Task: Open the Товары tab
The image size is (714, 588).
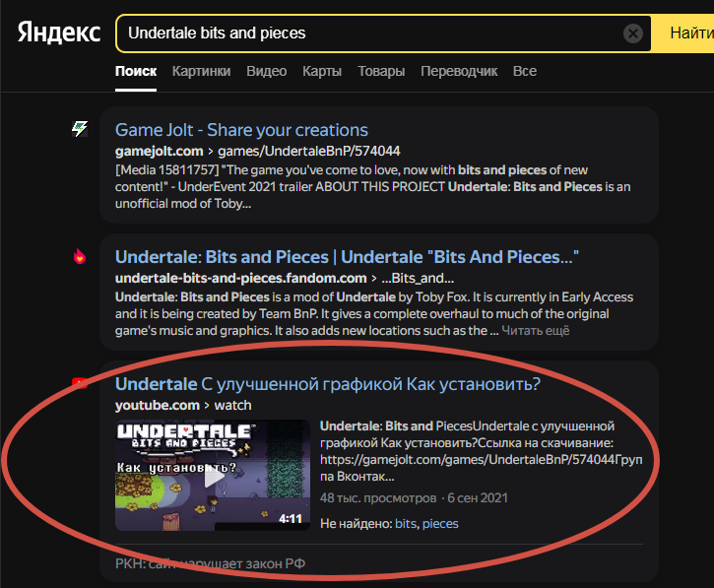Action: pyautogui.click(x=381, y=71)
